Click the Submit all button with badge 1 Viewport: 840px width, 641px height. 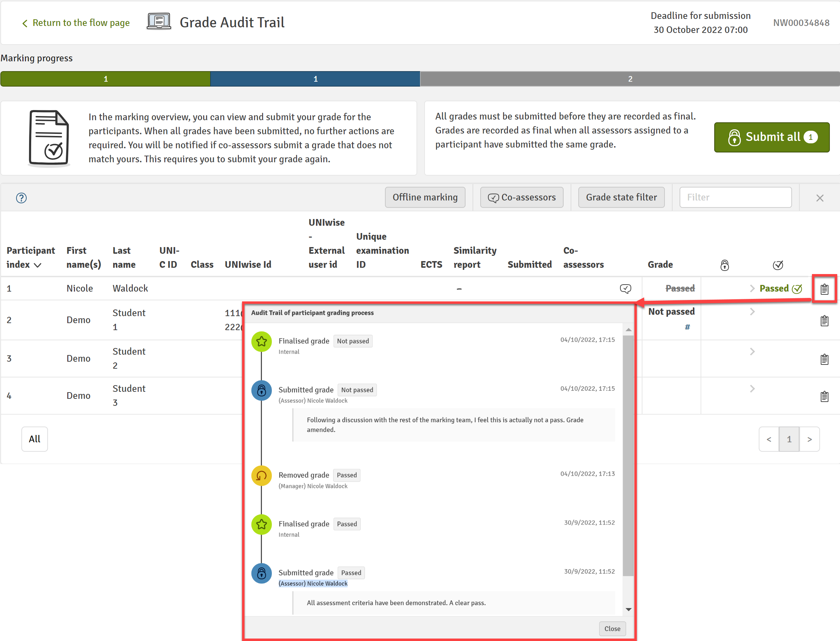click(773, 137)
